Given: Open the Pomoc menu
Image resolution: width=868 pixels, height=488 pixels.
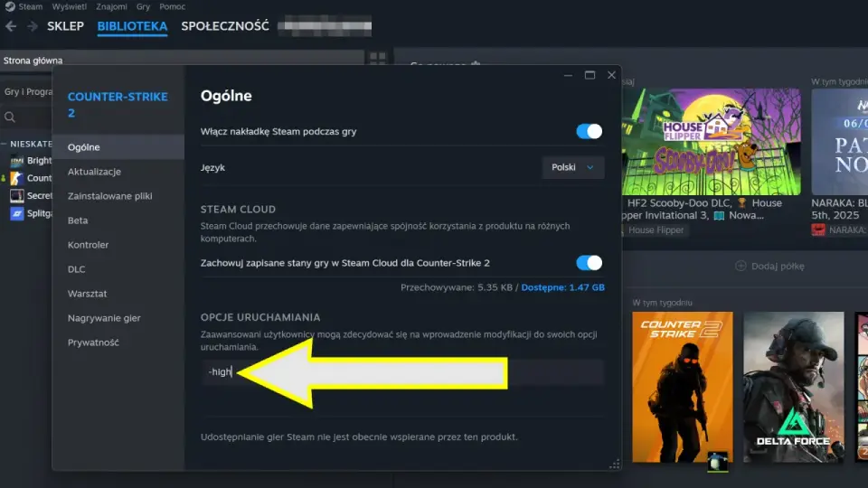Looking at the screenshot, I should 172,6.
